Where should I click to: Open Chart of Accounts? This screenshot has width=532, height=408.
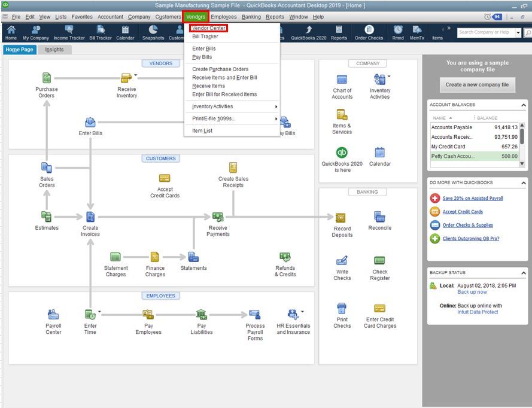click(x=342, y=80)
